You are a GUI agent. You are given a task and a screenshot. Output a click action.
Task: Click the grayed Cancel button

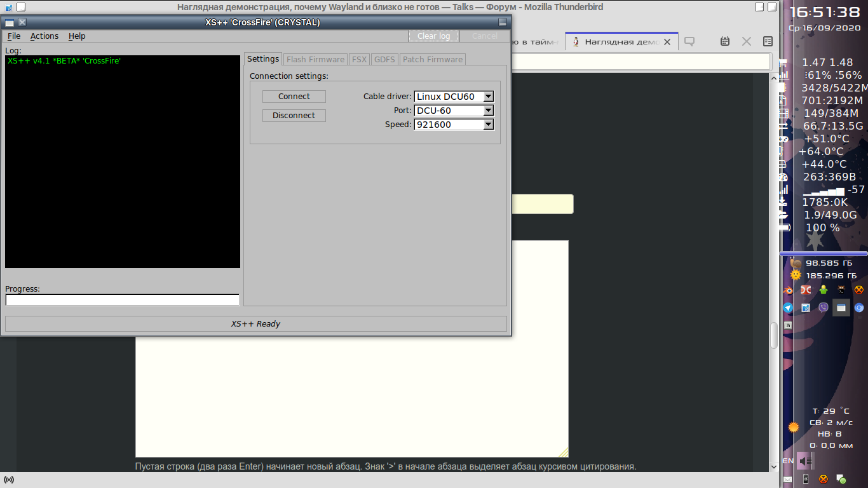pyautogui.click(x=485, y=36)
